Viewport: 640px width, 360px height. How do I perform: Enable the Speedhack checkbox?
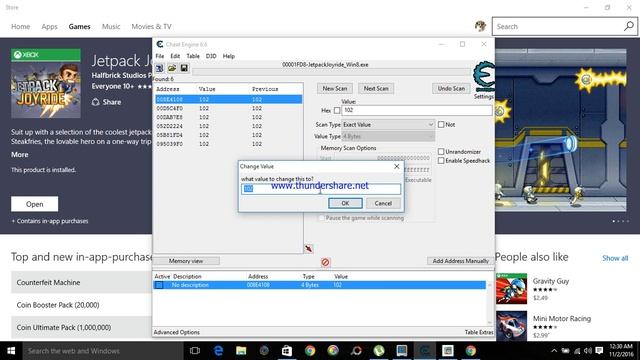tap(441, 161)
